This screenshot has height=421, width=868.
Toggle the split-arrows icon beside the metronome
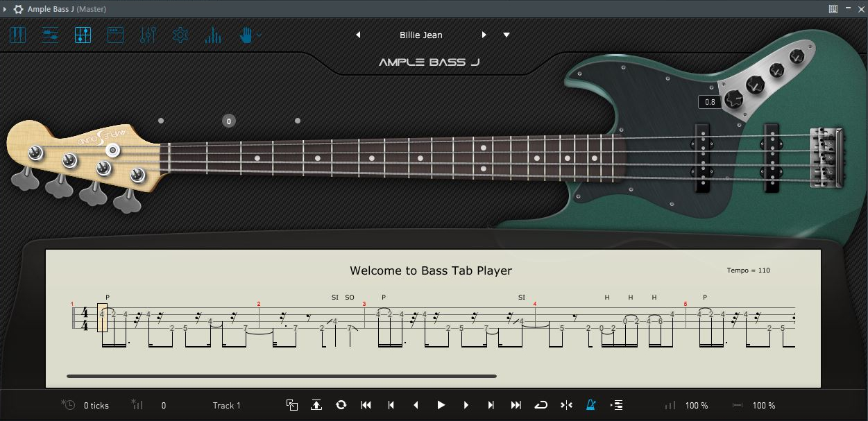566,405
